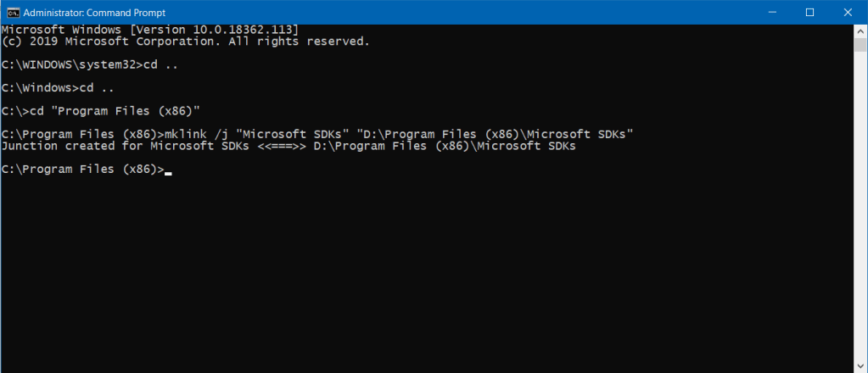Screen dimensions: 868x373
Task: Click the scrollbar down arrow
Action: coord(860,365)
